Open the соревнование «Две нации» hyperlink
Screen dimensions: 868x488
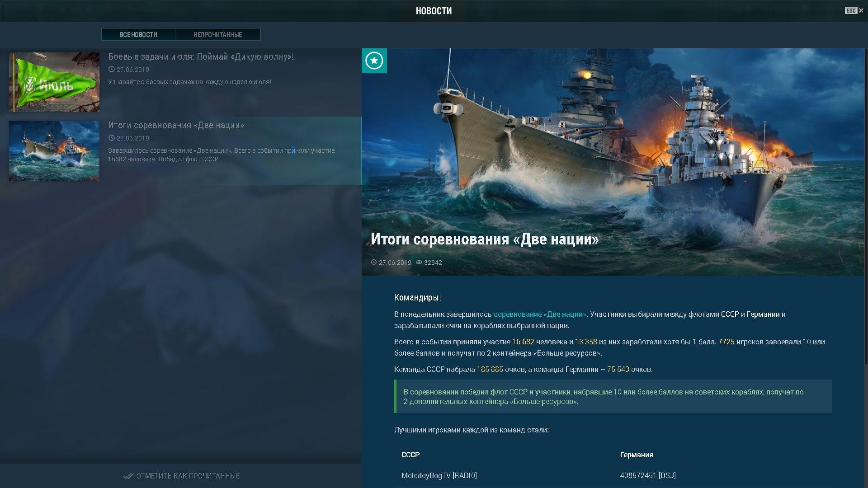point(540,314)
